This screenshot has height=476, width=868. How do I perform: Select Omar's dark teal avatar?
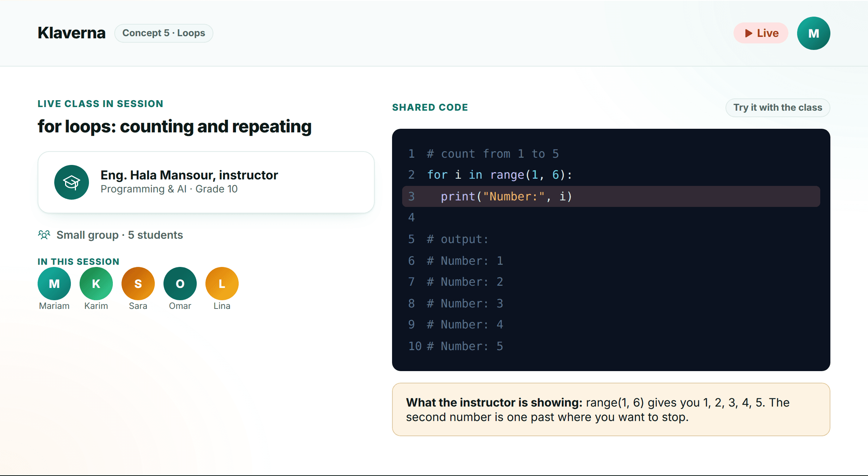pyautogui.click(x=180, y=284)
